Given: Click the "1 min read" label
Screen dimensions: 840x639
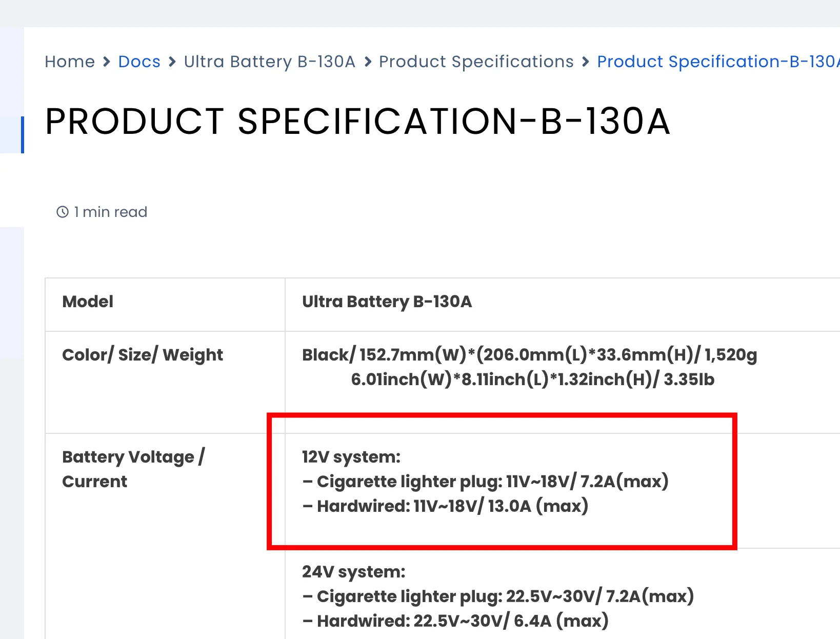Looking at the screenshot, I should (110, 212).
